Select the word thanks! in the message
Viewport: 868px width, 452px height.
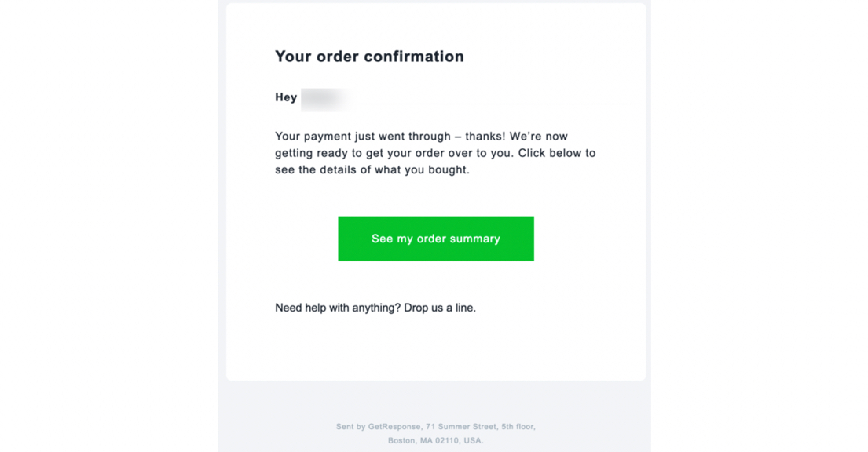485,136
